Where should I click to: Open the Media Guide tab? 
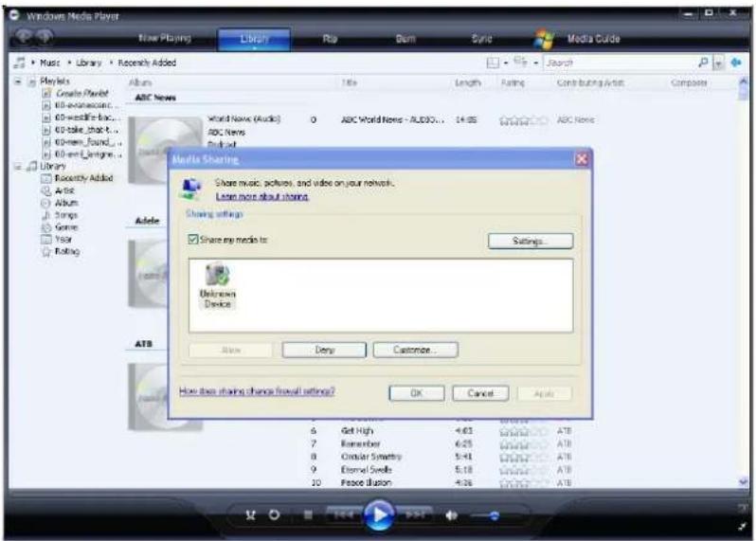click(593, 39)
